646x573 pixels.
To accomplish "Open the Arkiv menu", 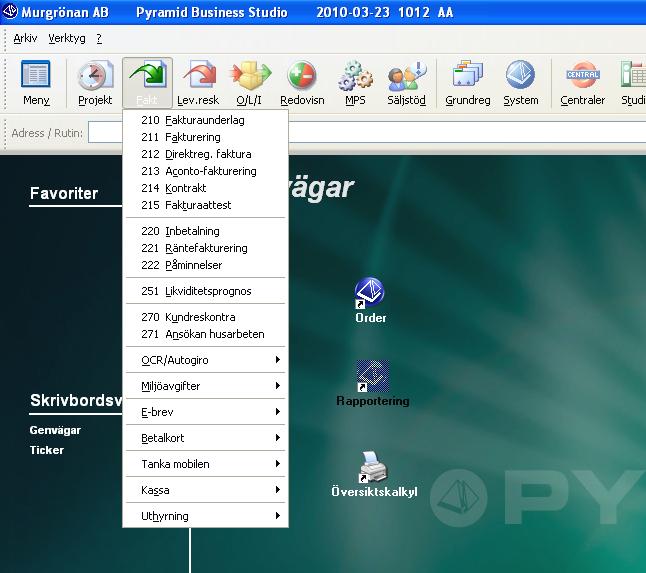I will 25,38.
